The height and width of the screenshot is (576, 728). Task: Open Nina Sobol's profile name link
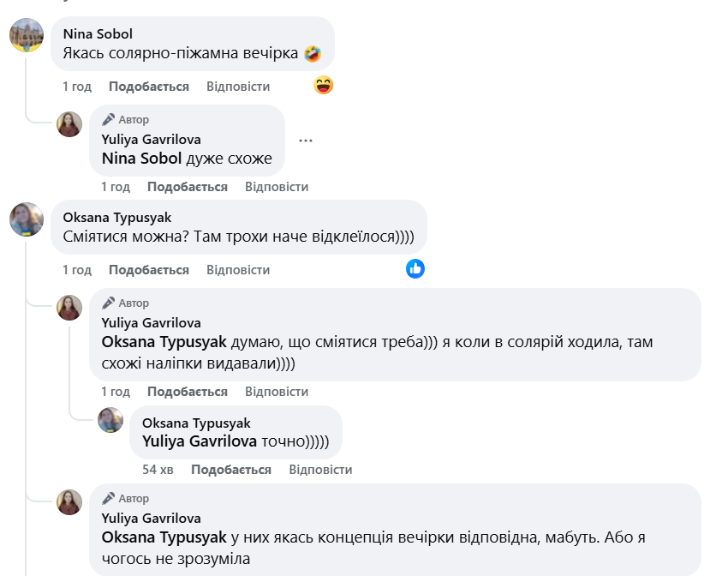coord(98,34)
